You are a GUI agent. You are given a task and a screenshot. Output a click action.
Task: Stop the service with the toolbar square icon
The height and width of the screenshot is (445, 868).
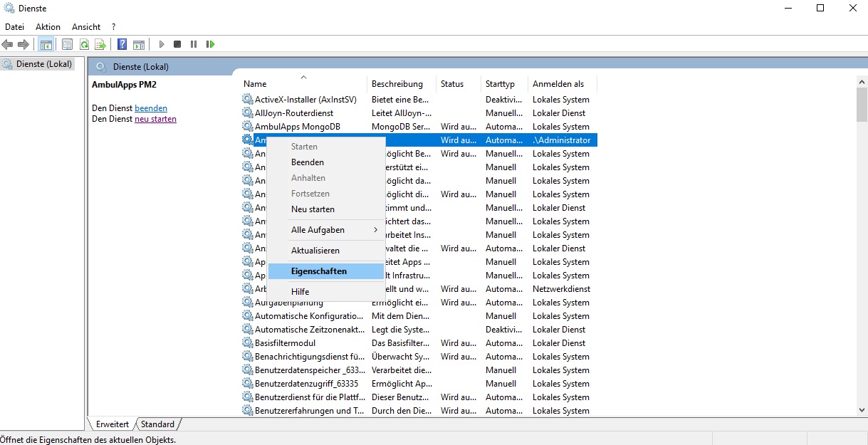click(x=177, y=44)
